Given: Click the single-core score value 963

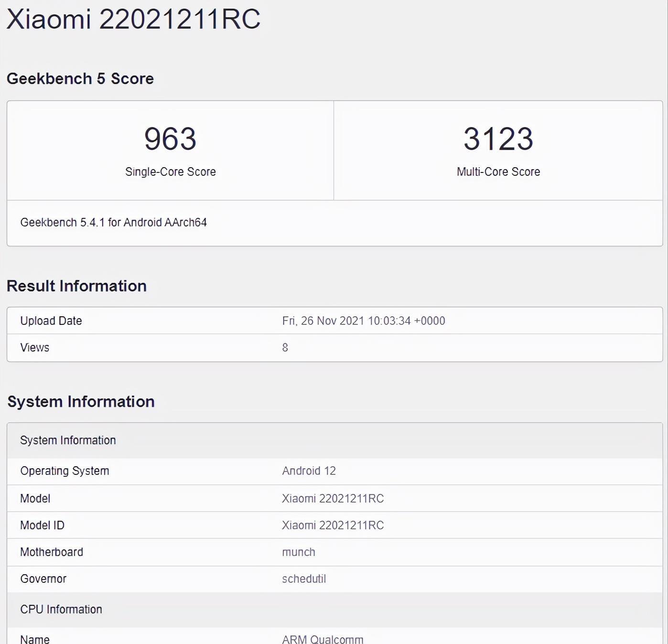Looking at the screenshot, I should [170, 139].
